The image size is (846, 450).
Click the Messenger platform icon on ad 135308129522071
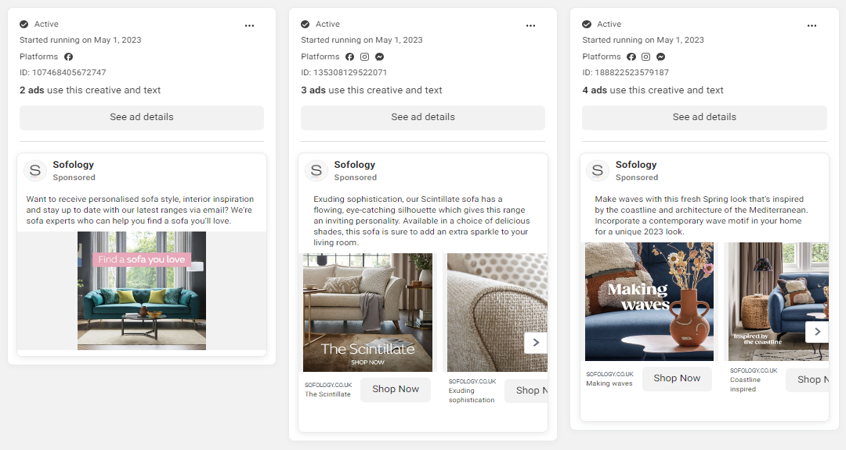click(x=380, y=57)
